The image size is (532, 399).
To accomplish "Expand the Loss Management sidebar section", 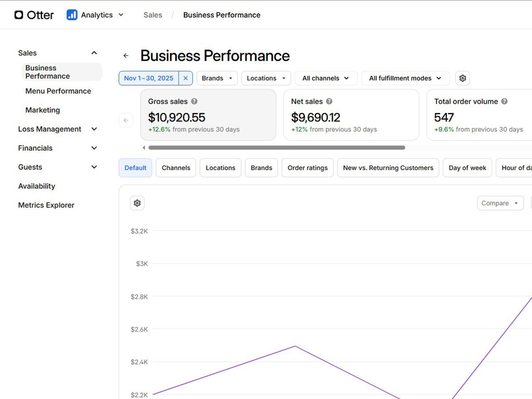I will point(58,129).
